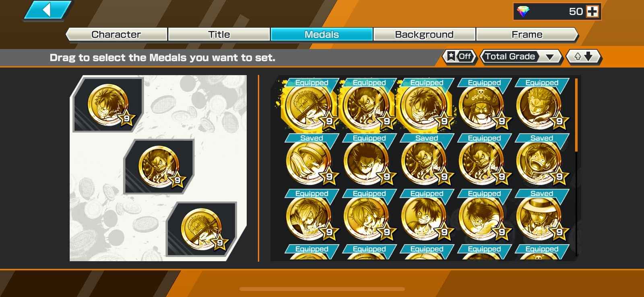Choose the smiling straw hat medal in third row

[x=426, y=217]
